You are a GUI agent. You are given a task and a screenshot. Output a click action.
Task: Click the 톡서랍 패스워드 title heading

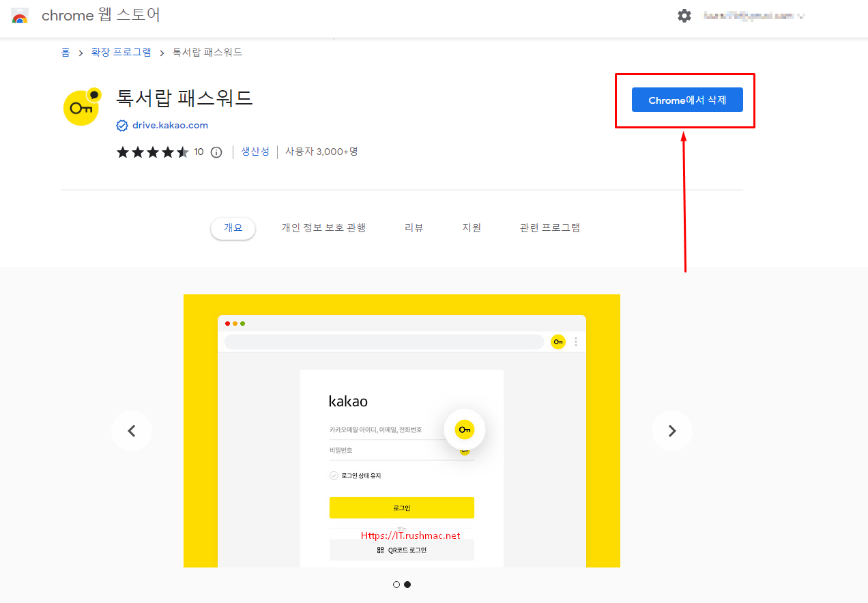[x=184, y=98]
